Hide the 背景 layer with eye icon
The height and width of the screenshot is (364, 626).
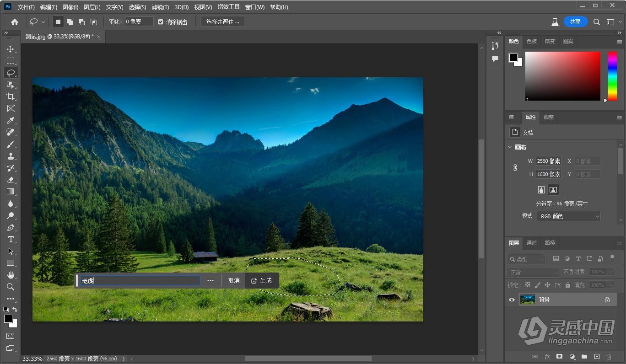512,300
